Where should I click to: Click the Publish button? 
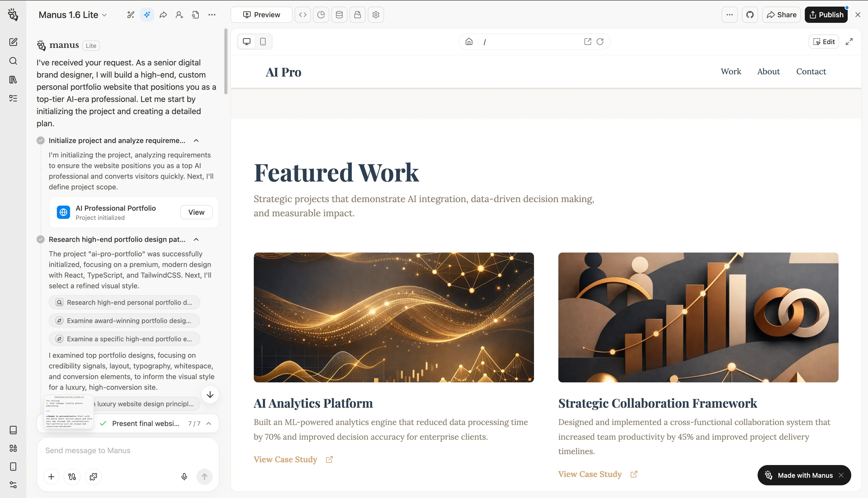pyautogui.click(x=826, y=15)
